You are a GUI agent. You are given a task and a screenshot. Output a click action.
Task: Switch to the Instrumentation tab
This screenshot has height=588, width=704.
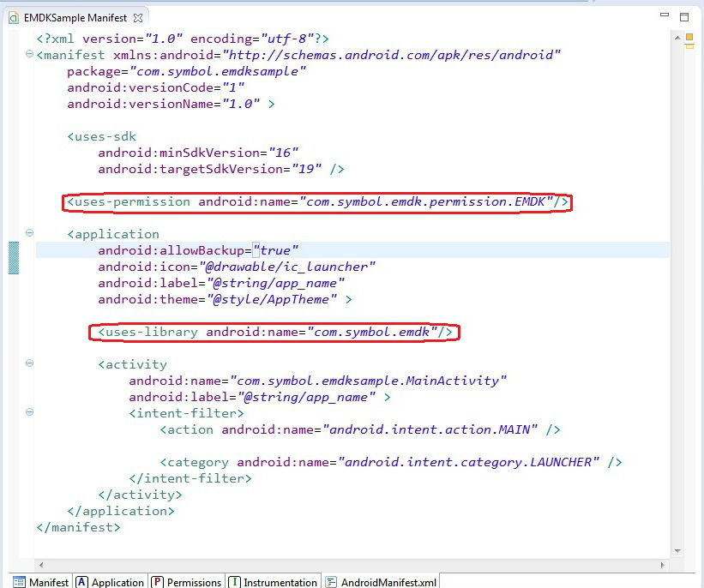point(274,582)
